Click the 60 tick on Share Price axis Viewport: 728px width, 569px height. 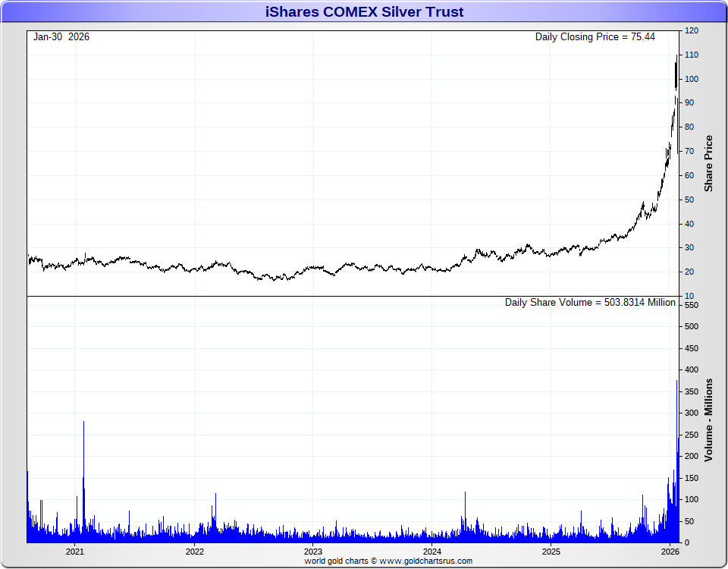(x=689, y=175)
